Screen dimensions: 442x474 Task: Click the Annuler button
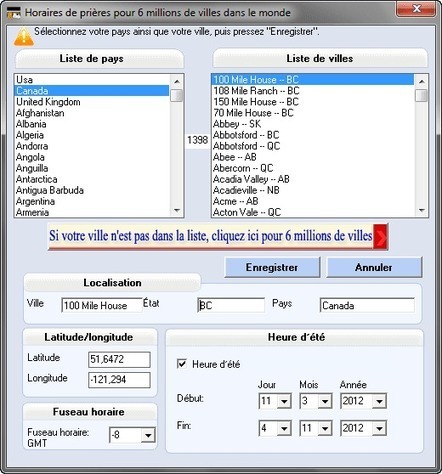374,267
